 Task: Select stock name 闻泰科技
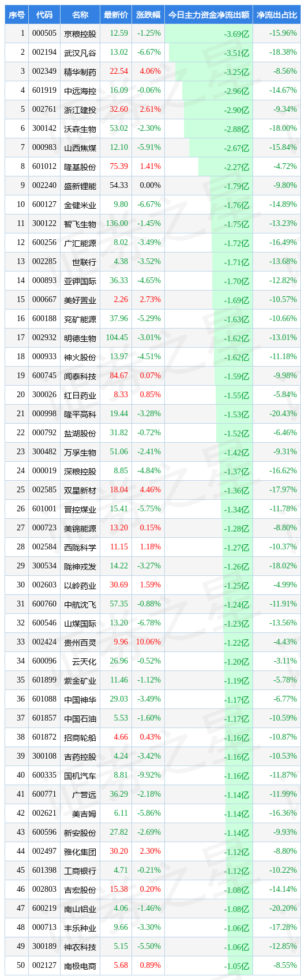click(x=80, y=376)
